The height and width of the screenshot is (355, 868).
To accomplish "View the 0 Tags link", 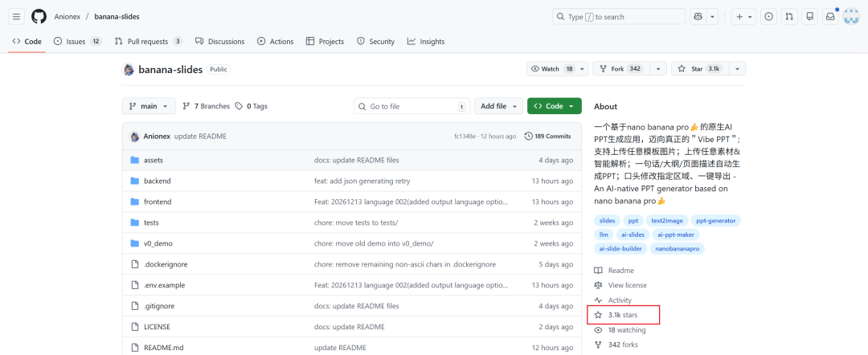I will point(251,106).
